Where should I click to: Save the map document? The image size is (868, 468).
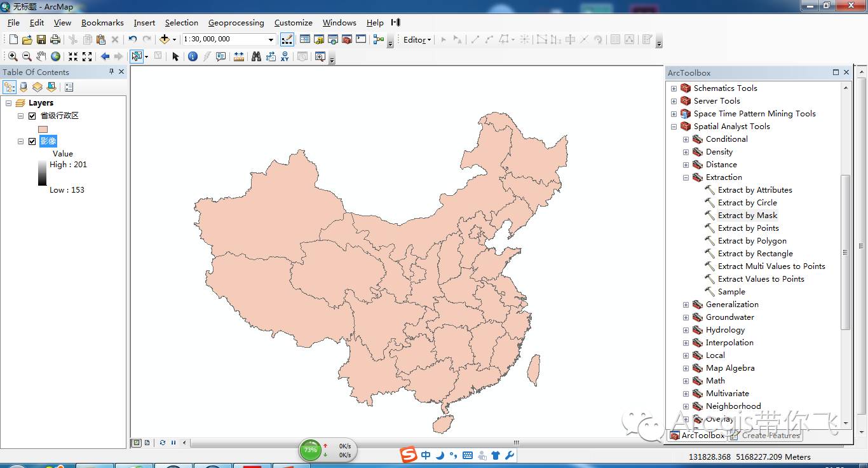point(41,39)
